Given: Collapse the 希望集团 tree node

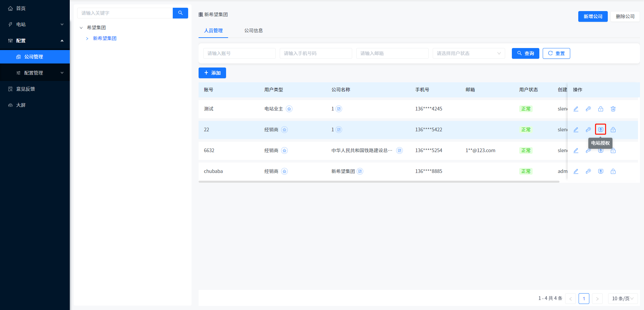Looking at the screenshot, I should pyautogui.click(x=81, y=28).
